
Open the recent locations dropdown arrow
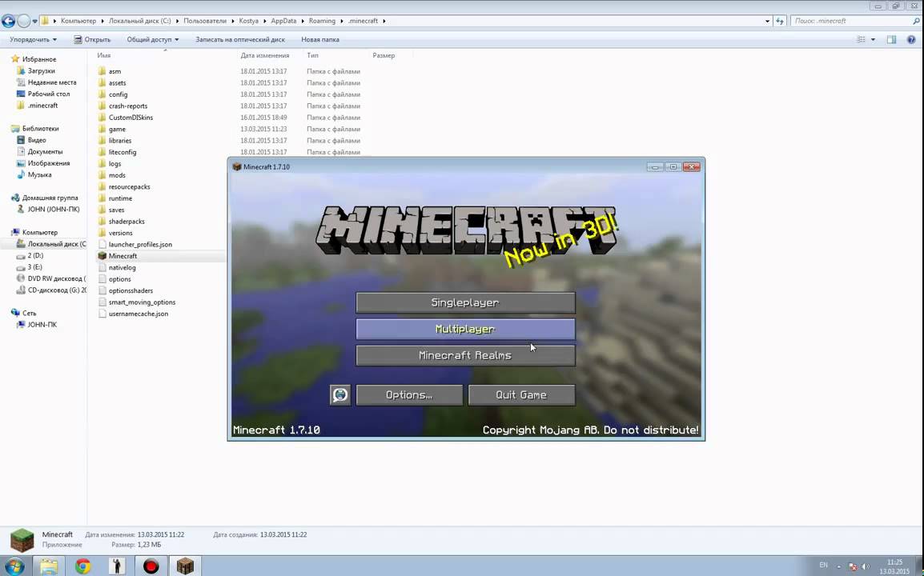coord(34,22)
